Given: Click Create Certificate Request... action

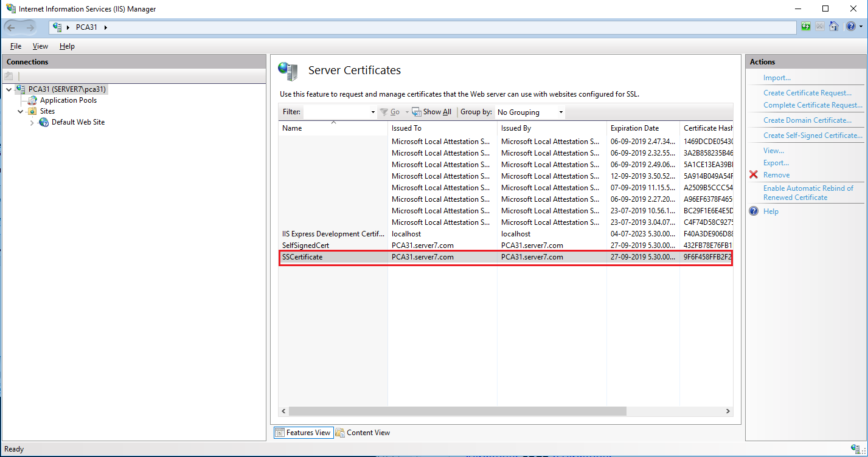Looking at the screenshot, I should tap(807, 93).
